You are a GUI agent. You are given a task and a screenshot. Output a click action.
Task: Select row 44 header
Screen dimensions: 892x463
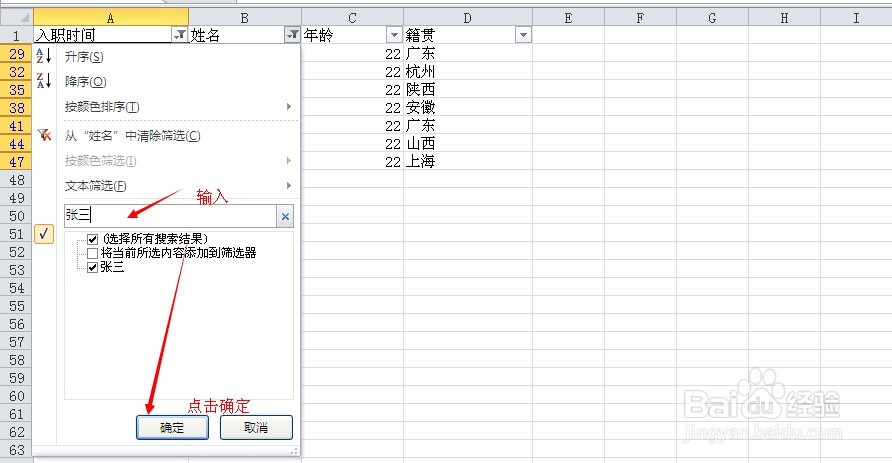(x=16, y=143)
